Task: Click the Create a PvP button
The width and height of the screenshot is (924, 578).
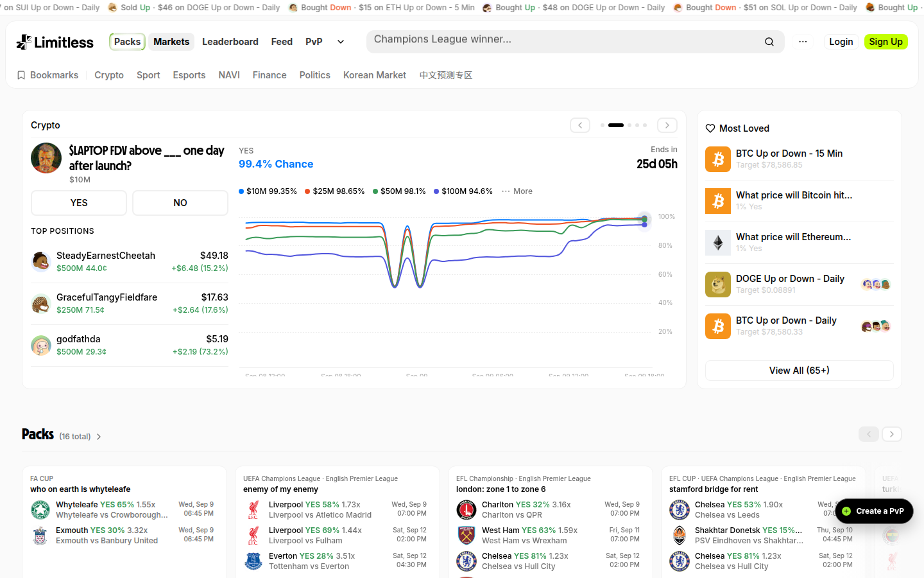Action: click(874, 511)
